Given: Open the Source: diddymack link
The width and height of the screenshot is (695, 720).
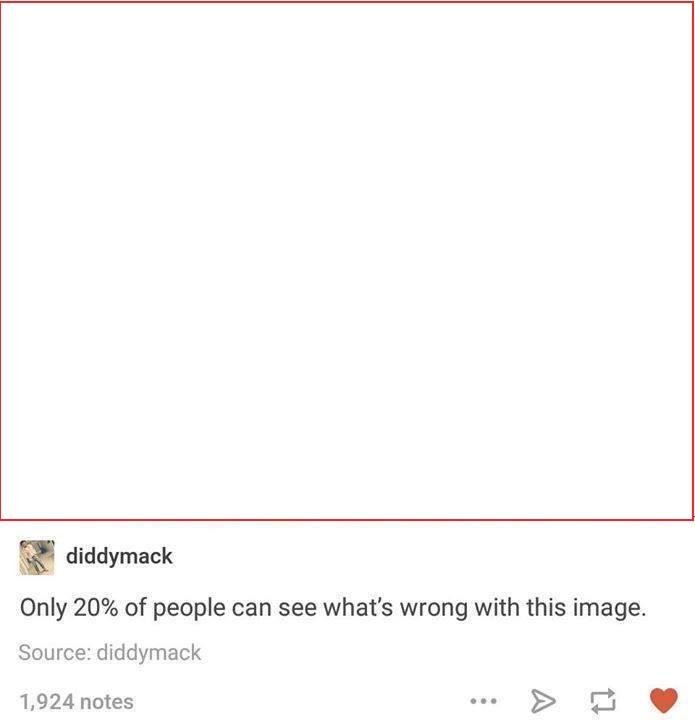Looking at the screenshot, I should (110, 652).
